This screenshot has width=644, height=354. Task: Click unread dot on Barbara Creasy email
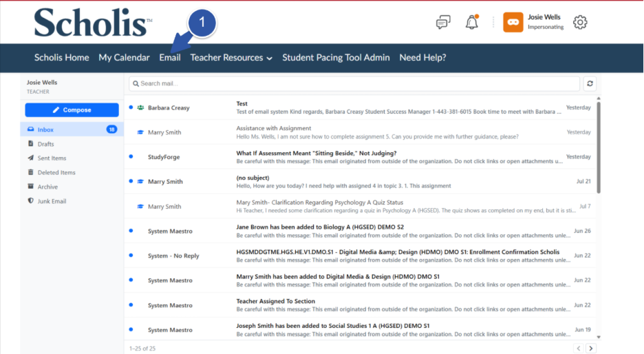click(x=131, y=107)
